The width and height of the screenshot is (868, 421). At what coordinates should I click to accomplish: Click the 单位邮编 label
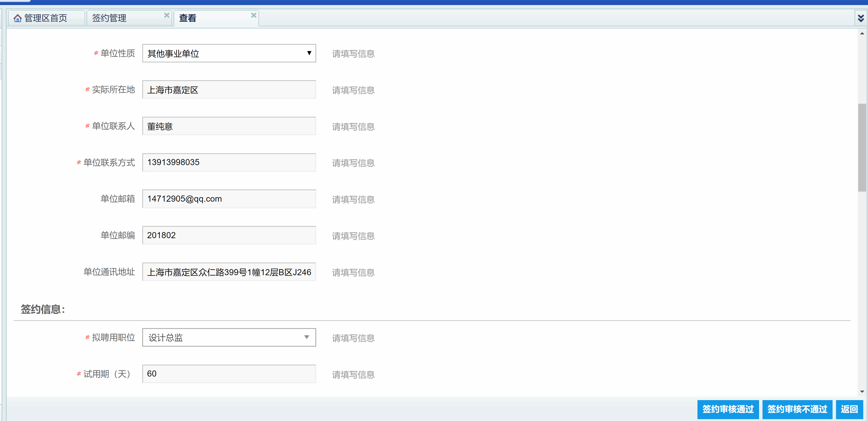[x=118, y=235]
